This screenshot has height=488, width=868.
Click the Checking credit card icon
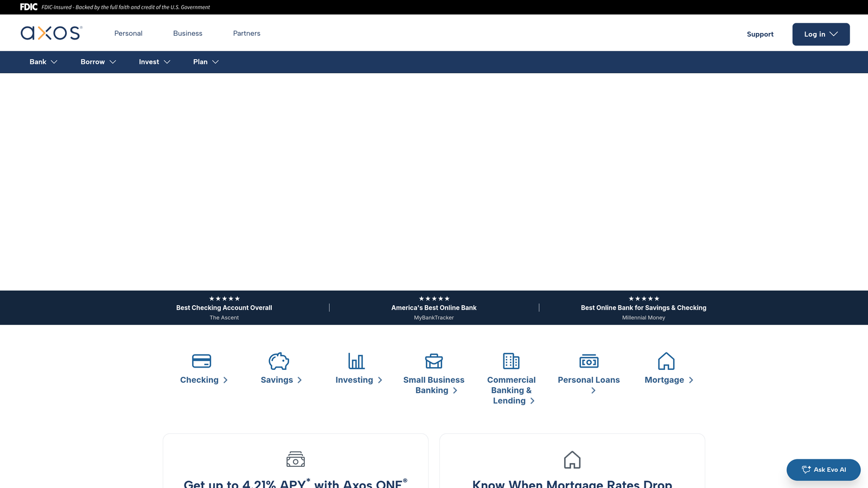tap(202, 361)
